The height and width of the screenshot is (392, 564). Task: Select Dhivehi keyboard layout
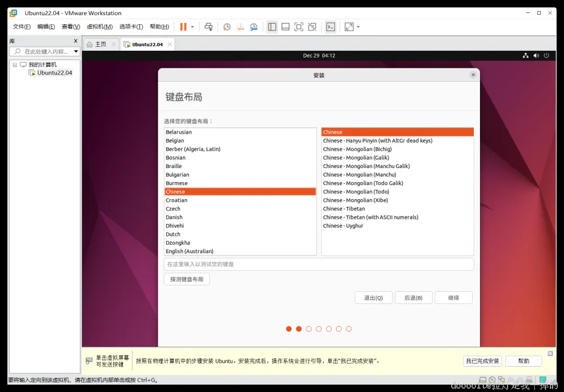pyautogui.click(x=240, y=226)
